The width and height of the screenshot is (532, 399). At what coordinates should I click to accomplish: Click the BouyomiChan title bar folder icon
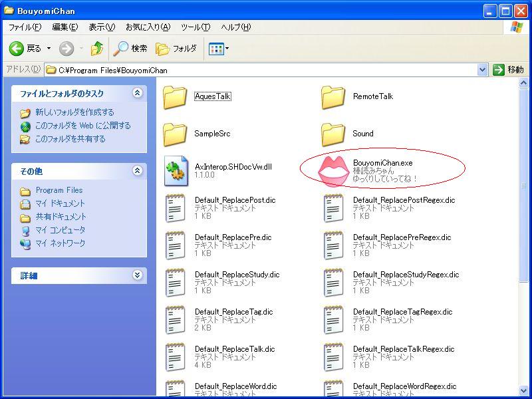coord(9,11)
